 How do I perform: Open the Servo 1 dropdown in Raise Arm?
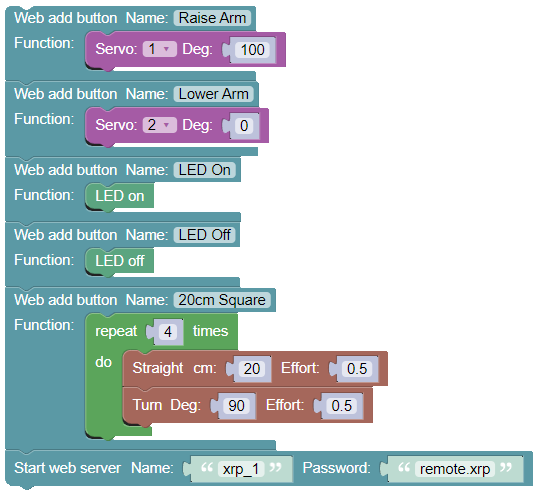tap(159, 49)
